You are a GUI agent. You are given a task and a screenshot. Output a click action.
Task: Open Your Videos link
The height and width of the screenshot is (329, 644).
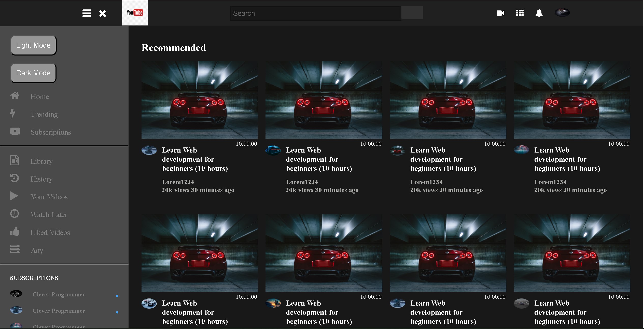[x=49, y=197]
